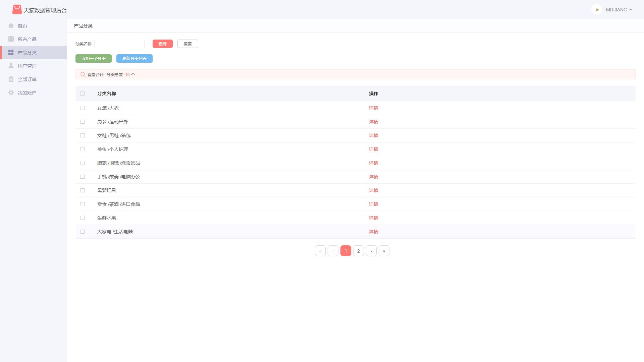Click the magnifier icon beside 查看合计
The width and height of the screenshot is (644, 362).
click(83, 74)
